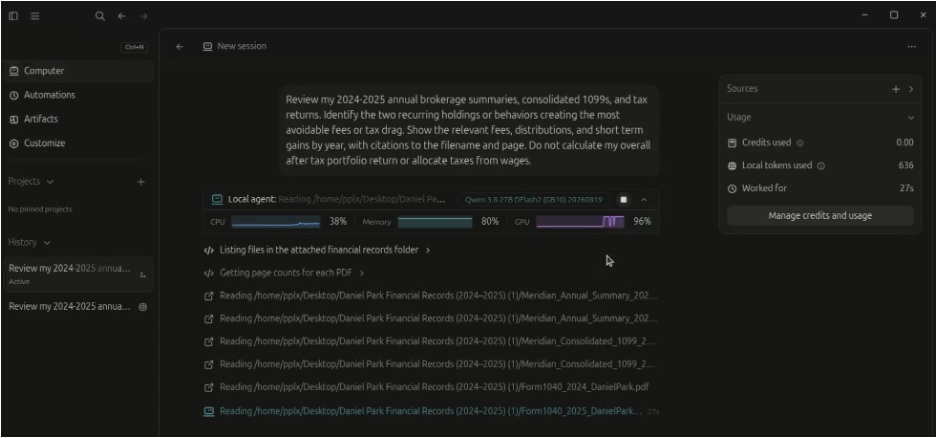Collapse the History section chevron
Screen dimensions: 936x438
(x=47, y=242)
